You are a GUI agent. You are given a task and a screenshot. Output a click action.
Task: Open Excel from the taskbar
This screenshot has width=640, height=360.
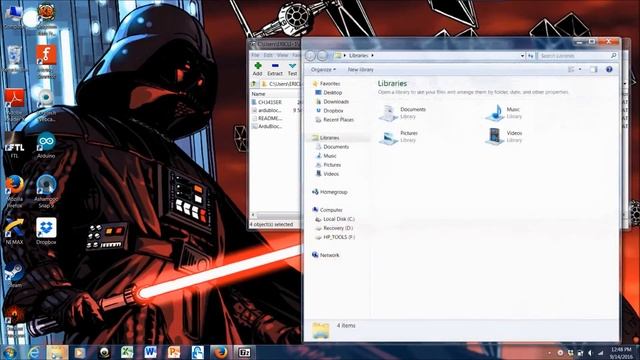point(127,353)
